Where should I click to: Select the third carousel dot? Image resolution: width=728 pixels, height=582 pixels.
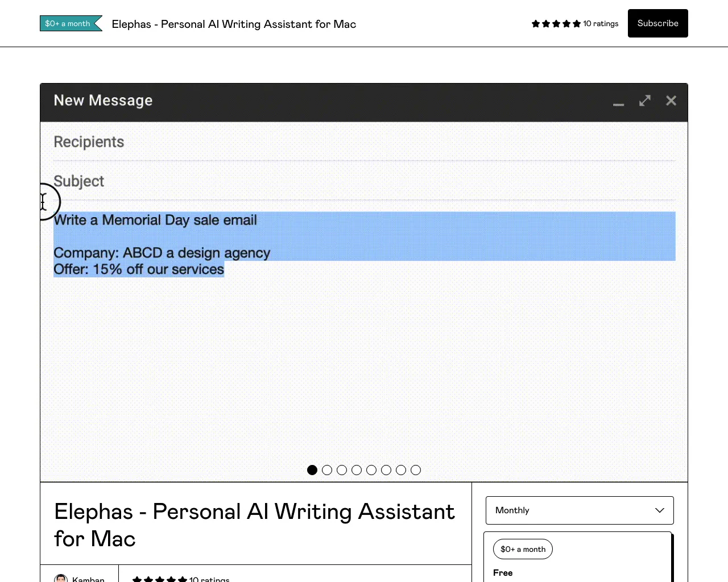tap(342, 470)
